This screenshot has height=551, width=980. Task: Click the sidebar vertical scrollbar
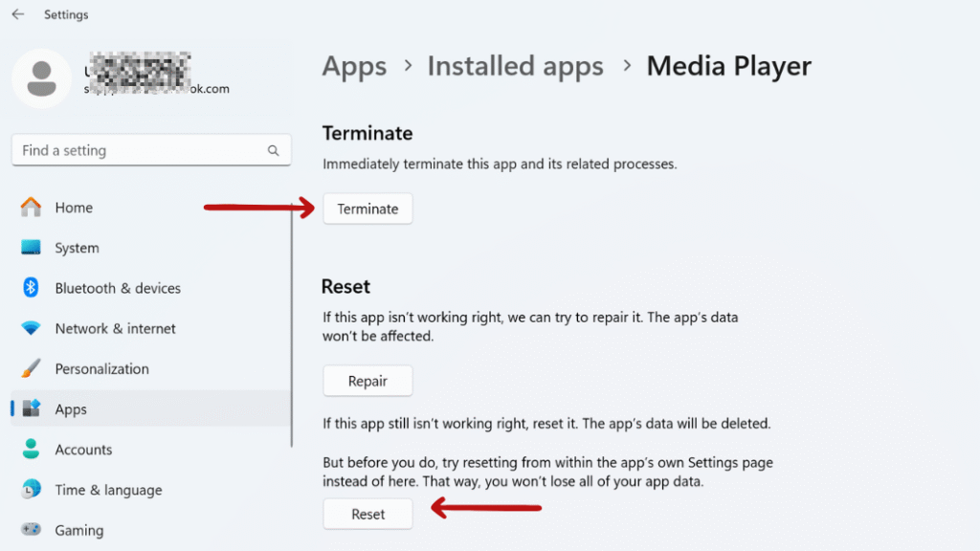tap(292, 325)
